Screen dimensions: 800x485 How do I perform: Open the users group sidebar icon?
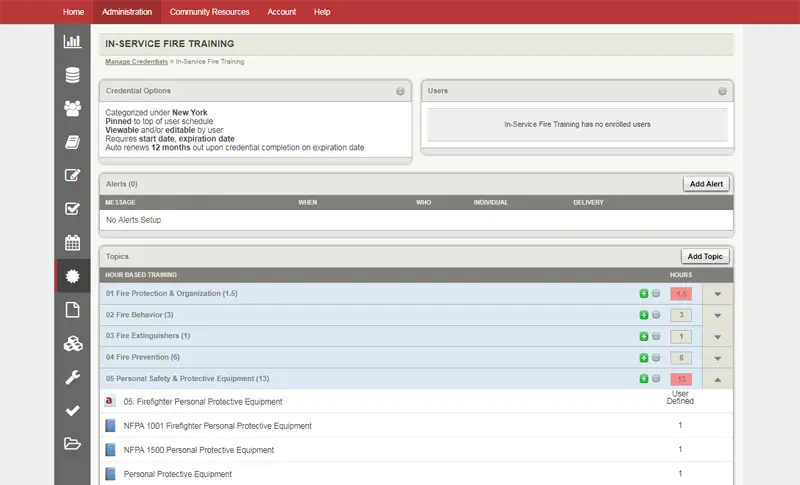pyautogui.click(x=72, y=108)
